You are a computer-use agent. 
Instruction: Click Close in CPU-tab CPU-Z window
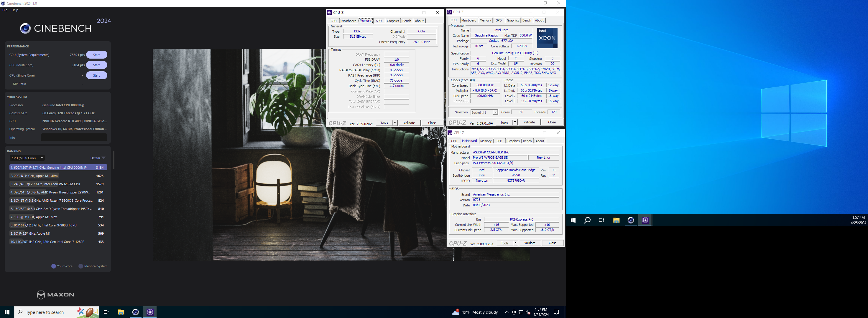pyautogui.click(x=552, y=122)
